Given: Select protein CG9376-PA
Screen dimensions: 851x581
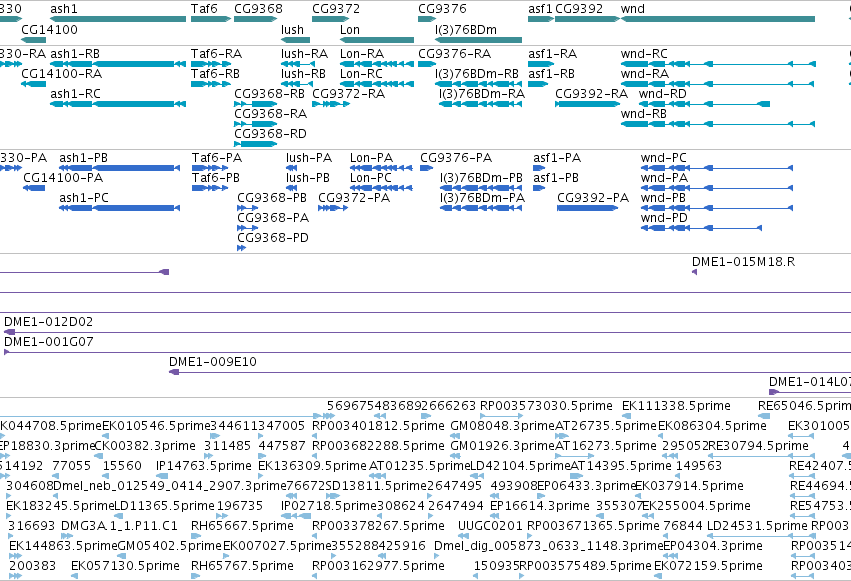Looking at the screenshot, I should [x=427, y=168].
